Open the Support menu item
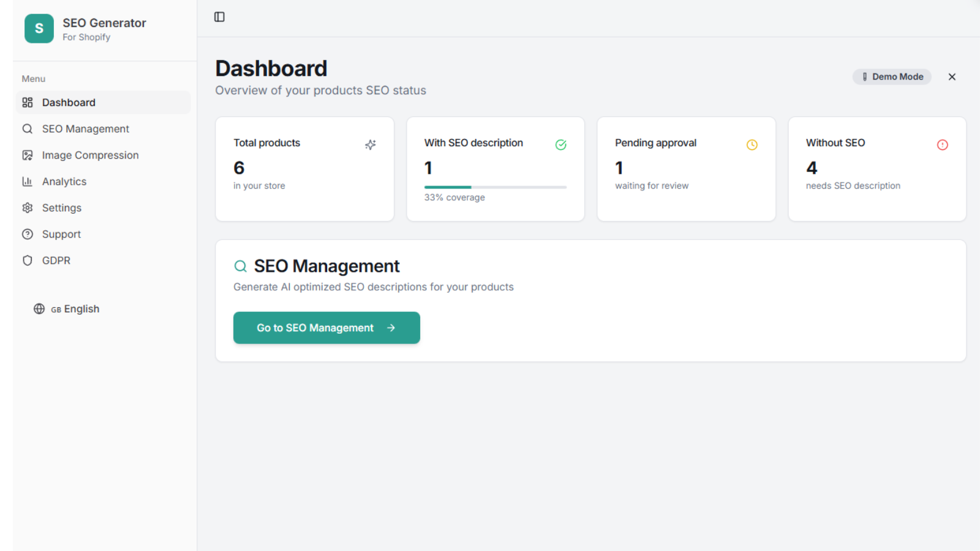 click(x=61, y=234)
